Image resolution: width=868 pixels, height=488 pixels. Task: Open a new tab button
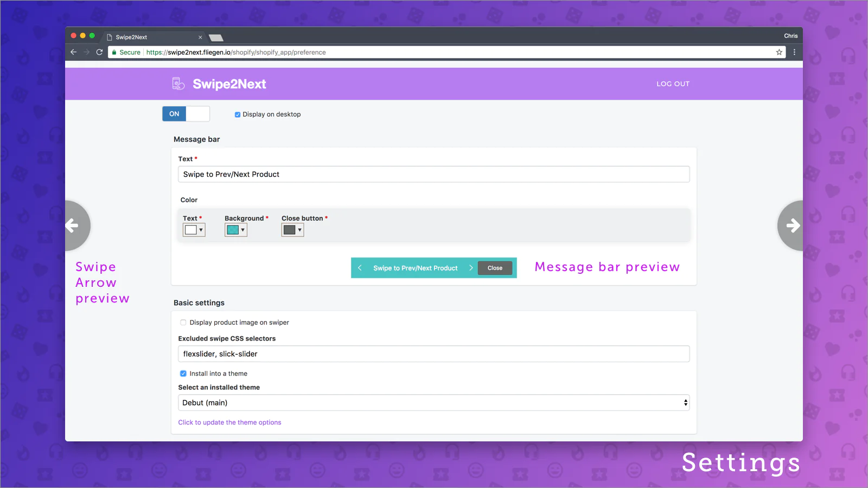216,37
